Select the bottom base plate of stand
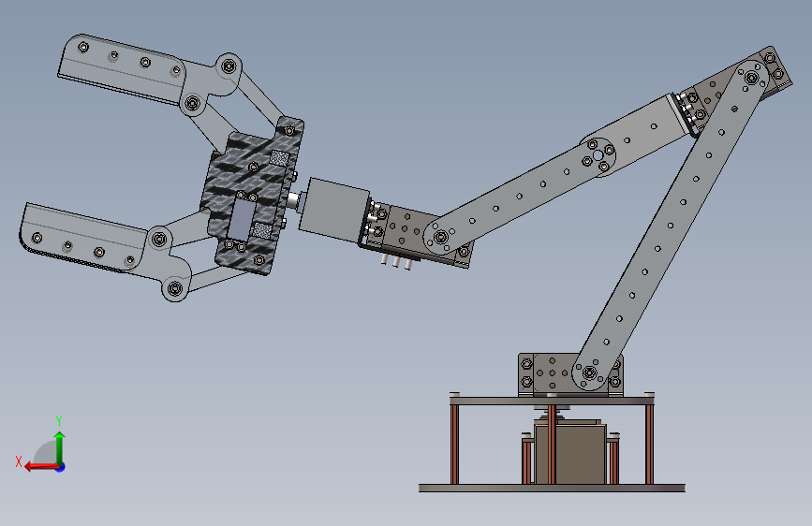This screenshot has width=812, height=526. tap(552, 488)
